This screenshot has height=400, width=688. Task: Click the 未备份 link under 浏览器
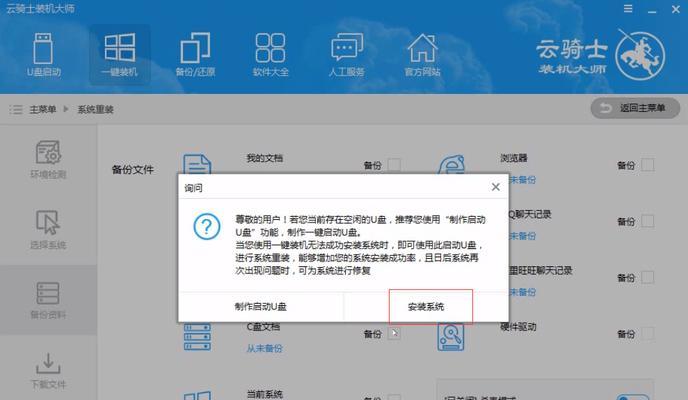coord(523,180)
